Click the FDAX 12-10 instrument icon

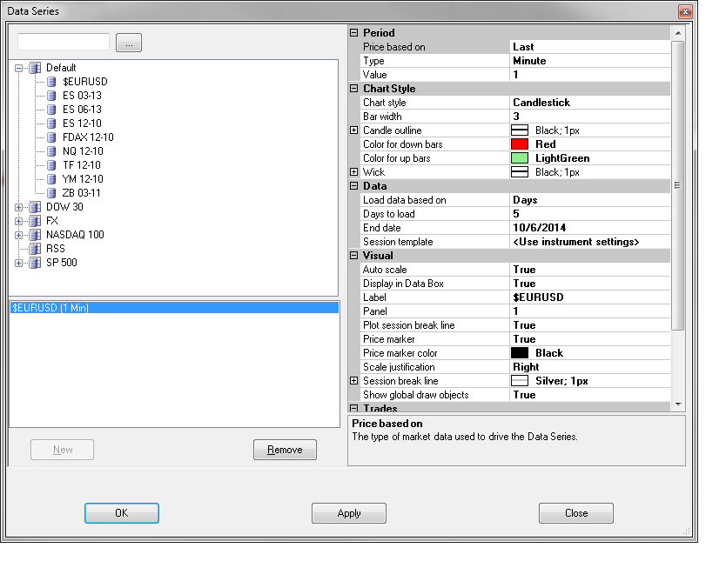click(x=51, y=137)
